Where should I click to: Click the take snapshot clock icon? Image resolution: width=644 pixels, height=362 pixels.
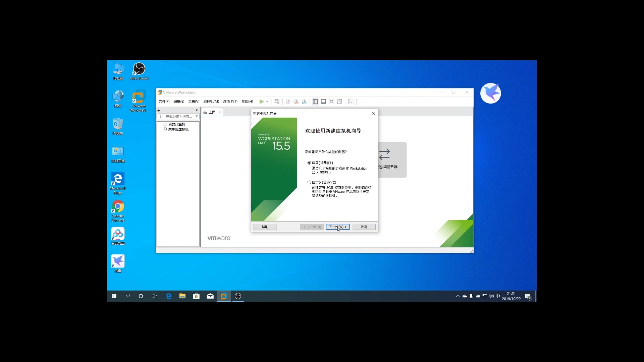tap(288, 102)
